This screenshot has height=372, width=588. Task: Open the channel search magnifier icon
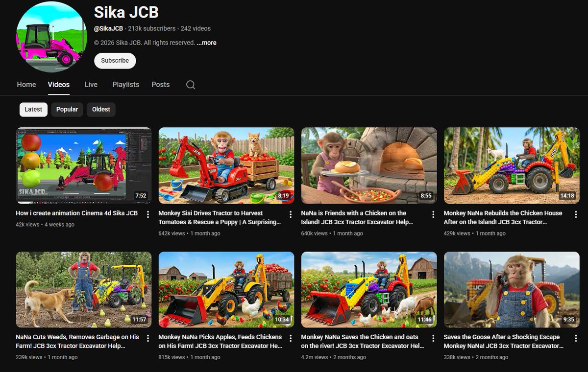191,85
